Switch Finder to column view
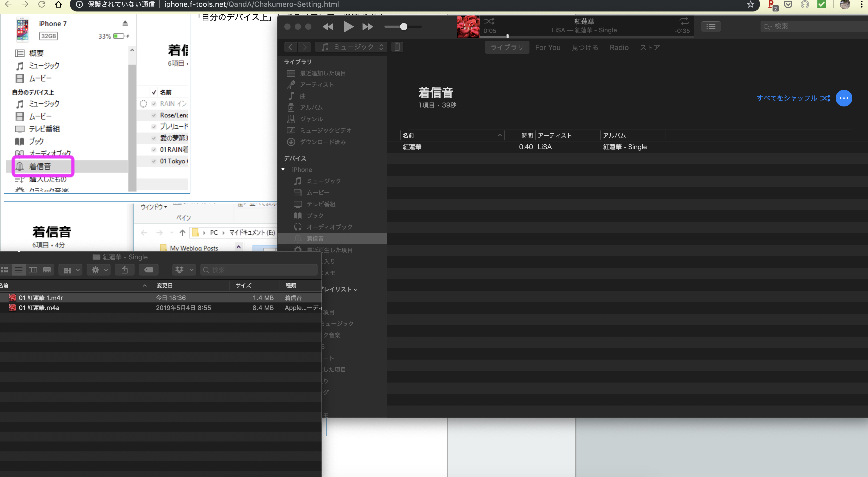This screenshot has width=868, height=477. point(33,270)
